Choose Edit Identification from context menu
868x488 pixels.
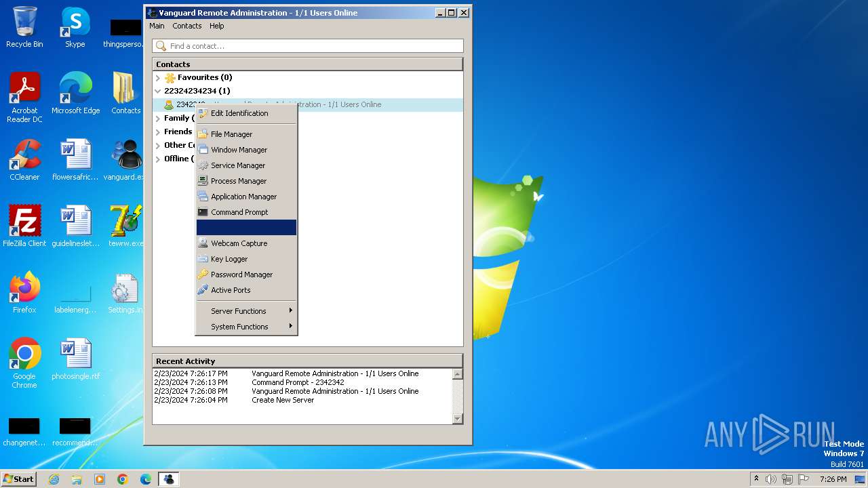pos(246,113)
